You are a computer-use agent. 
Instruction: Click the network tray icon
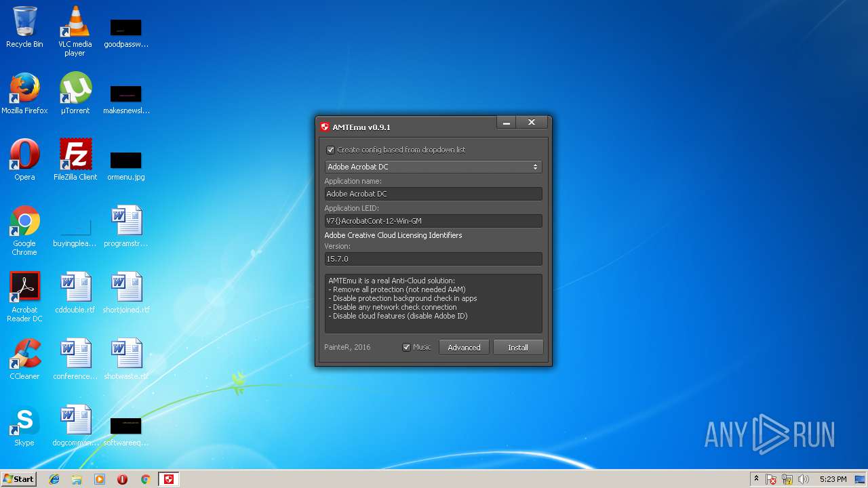point(787,479)
